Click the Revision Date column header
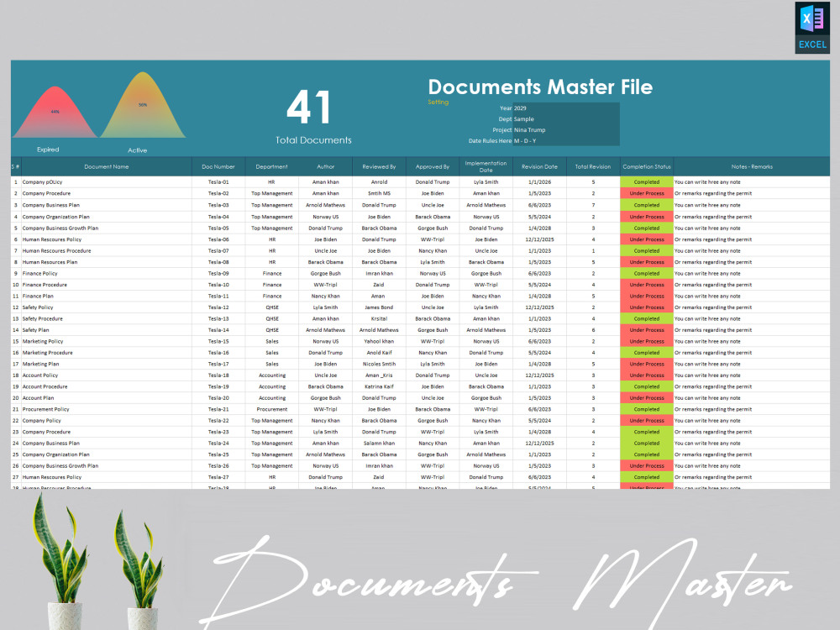Screen dimensions: 840x630 [x=539, y=166]
